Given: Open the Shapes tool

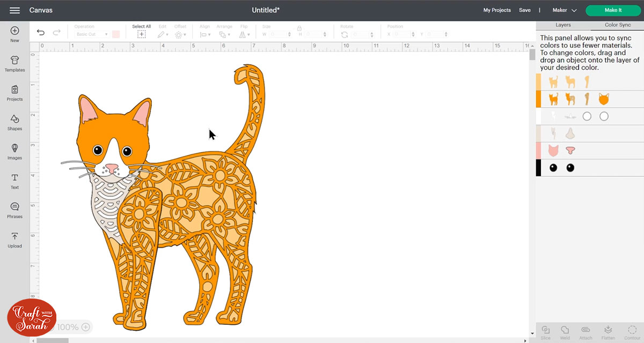Looking at the screenshot, I should point(14,122).
